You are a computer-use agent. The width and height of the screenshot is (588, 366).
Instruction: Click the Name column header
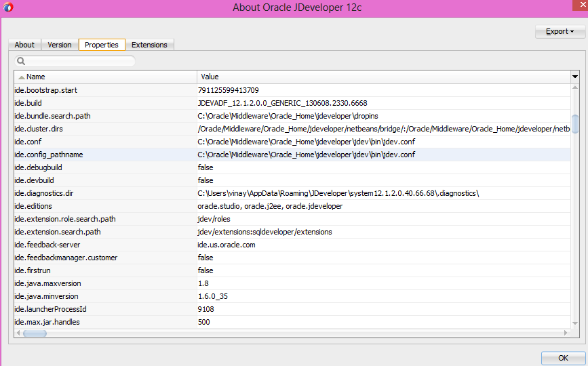tap(105, 77)
